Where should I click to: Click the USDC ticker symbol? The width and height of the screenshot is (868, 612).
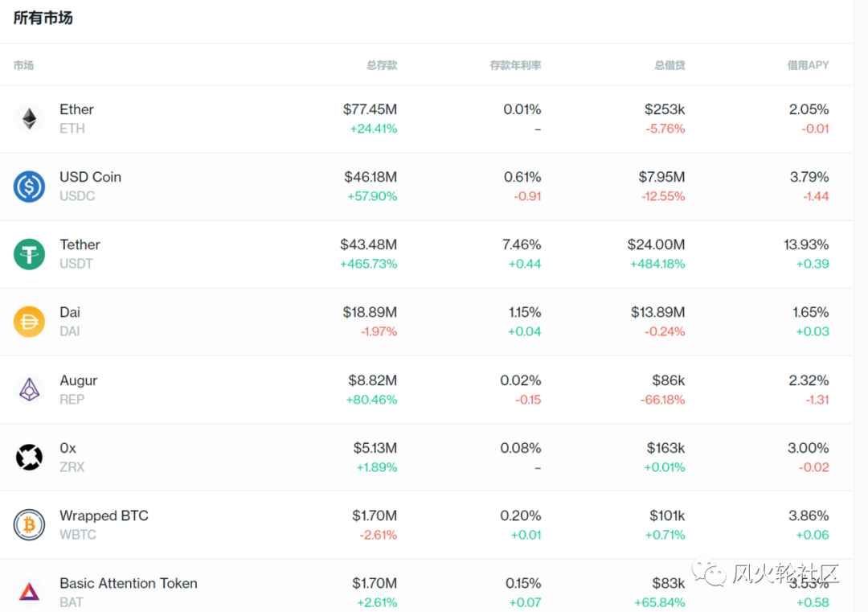[x=77, y=196]
